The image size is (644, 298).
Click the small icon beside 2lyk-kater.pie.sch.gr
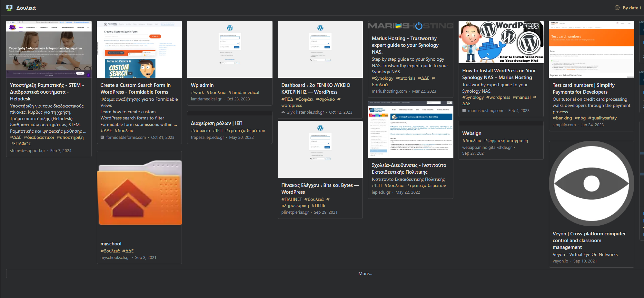(x=283, y=112)
